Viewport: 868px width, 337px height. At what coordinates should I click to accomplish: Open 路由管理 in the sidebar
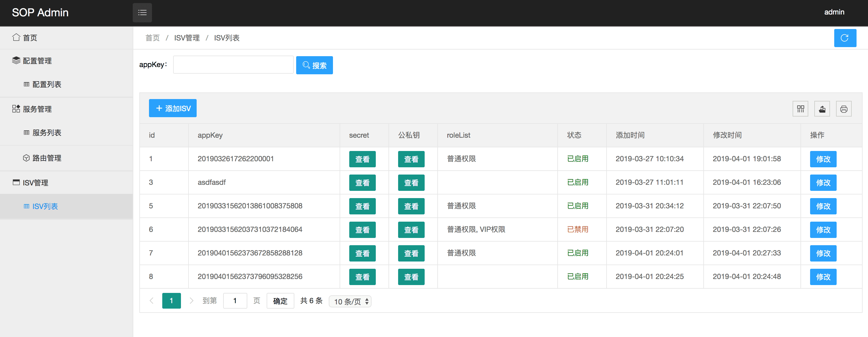pos(46,158)
